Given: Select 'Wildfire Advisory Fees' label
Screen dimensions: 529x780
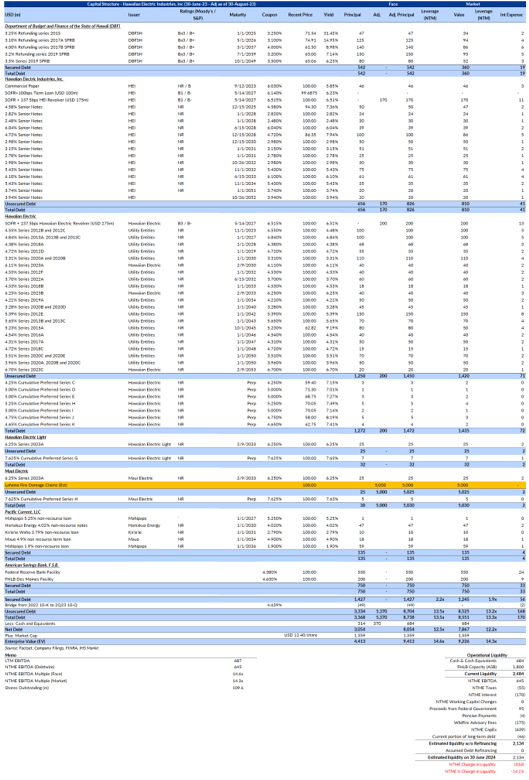Looking at the screenshot, I should pyautogui.click(x=475, y=722).
